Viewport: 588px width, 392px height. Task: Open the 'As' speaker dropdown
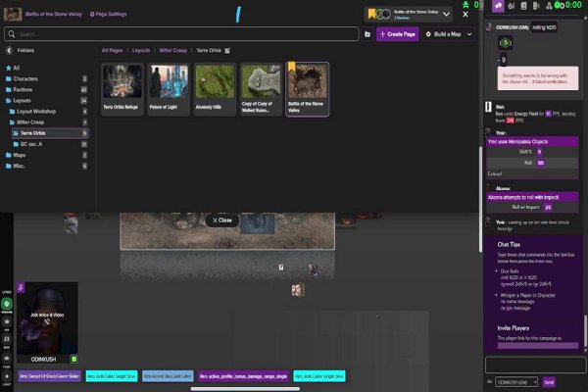pos(517,382)
